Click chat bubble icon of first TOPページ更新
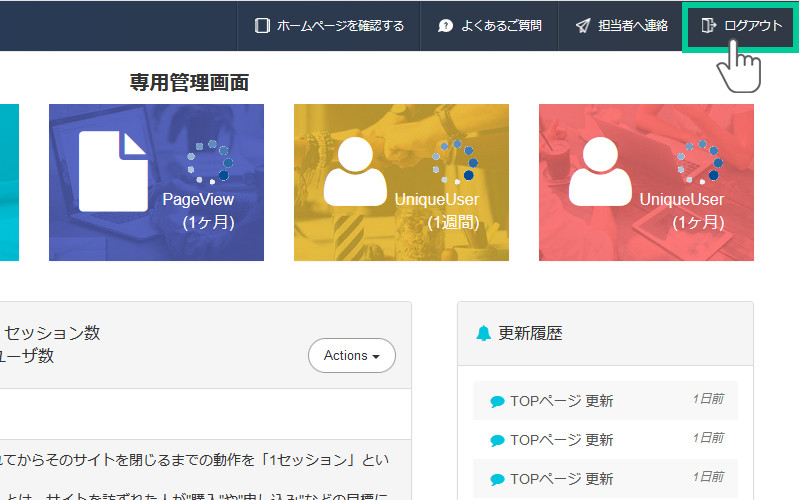 pos(497,402)
